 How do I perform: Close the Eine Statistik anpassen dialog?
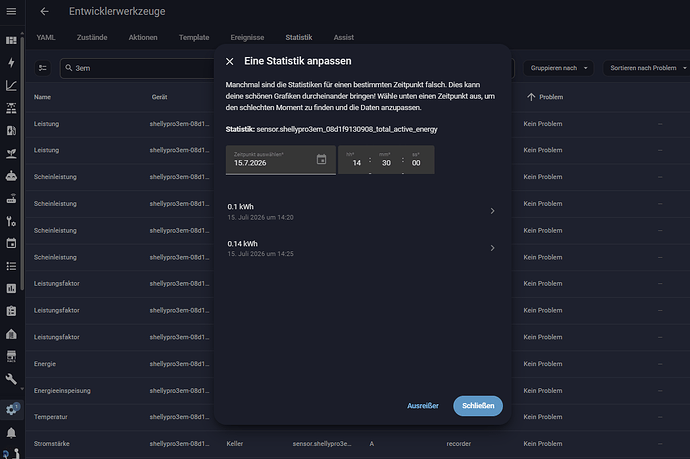tap(230, 62)
